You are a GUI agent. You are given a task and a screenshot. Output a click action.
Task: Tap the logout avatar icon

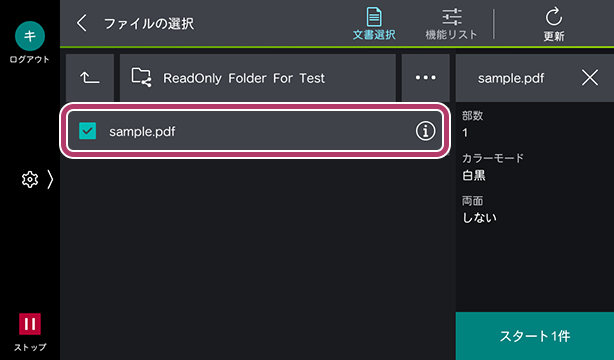(x=30, y=36)
